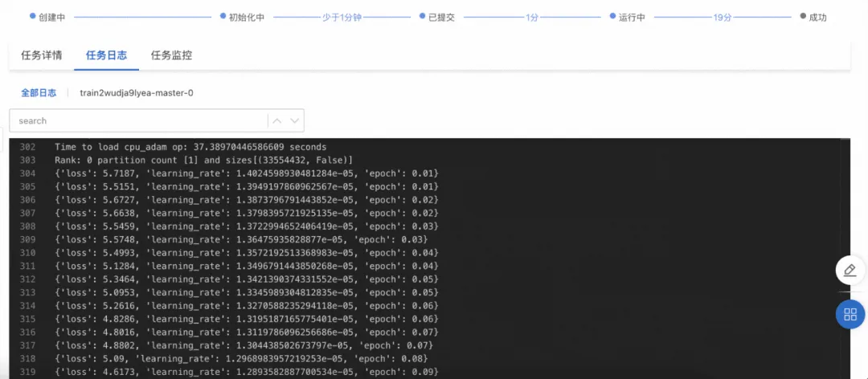The height and width of the screenshot is (379, 868).
Task: Open the 任务详情 tab
Action: point(42,55)
